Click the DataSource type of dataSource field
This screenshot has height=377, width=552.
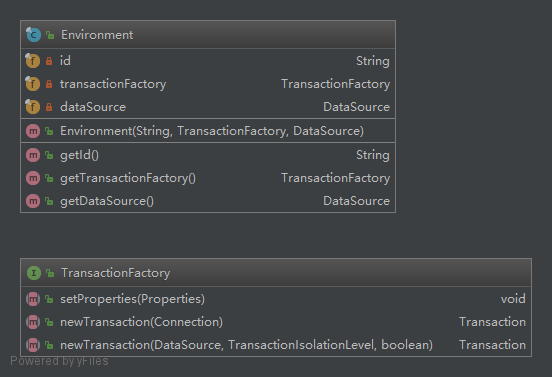[356, 107]
